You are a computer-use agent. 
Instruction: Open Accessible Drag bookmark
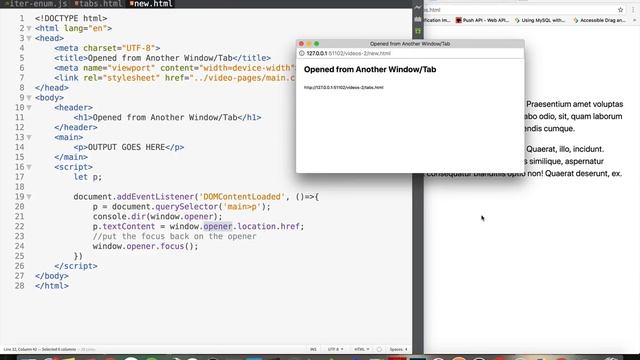tap(600, 20)
